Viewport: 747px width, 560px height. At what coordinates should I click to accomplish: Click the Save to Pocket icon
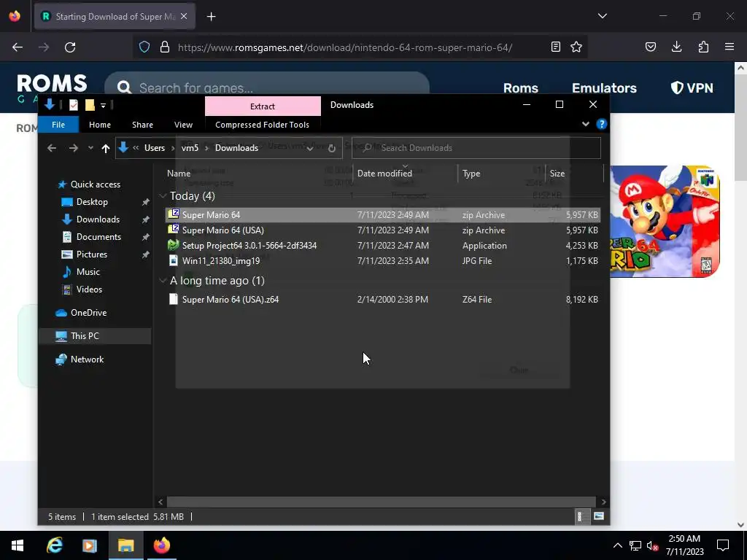[x=651, y=47]
